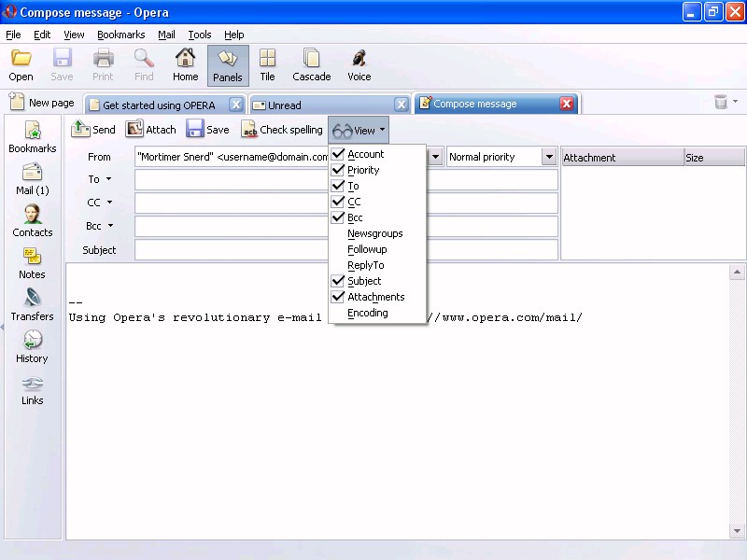Image resolution: width=747 pixels, height=560 pixels.
Task: Open the History panel
Action: click(32, 342)
